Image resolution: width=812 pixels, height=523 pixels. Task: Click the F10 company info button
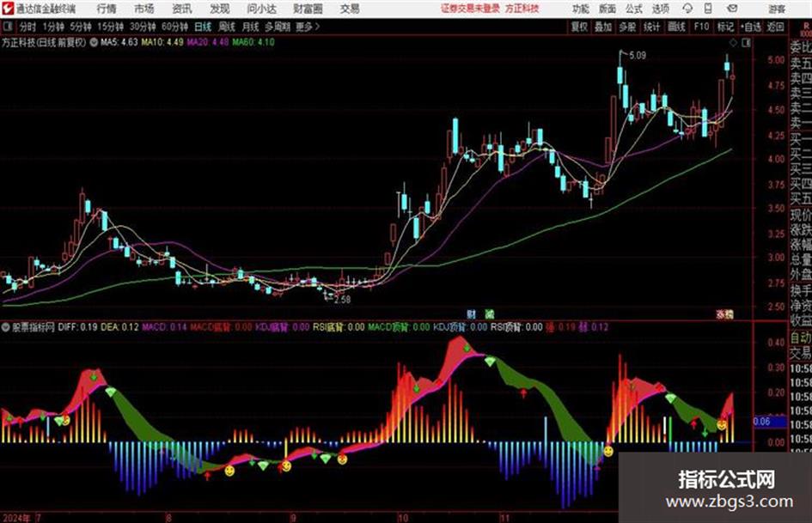pyautogui.click(x=701, y=27)
